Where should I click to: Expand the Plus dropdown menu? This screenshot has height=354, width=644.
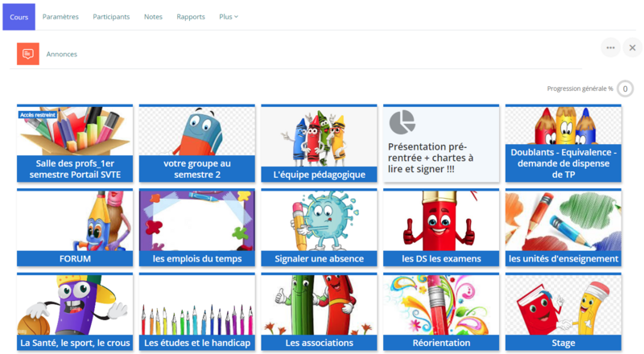coord(229,17)
